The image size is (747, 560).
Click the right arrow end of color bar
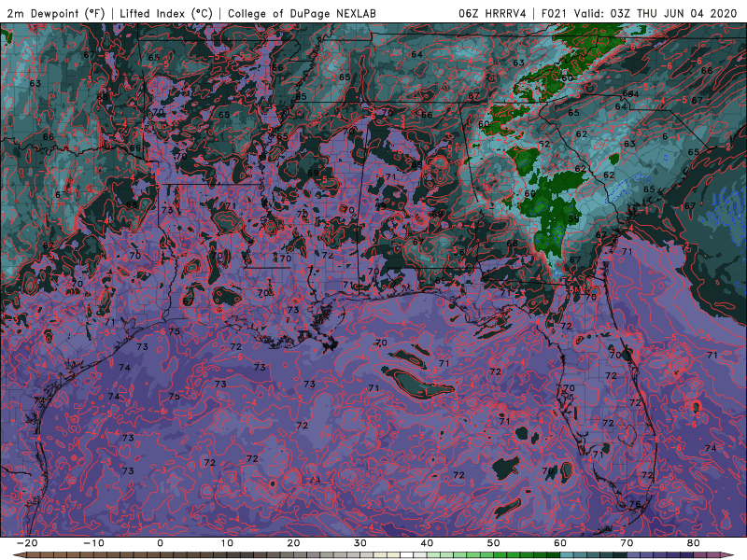[726, 555]
